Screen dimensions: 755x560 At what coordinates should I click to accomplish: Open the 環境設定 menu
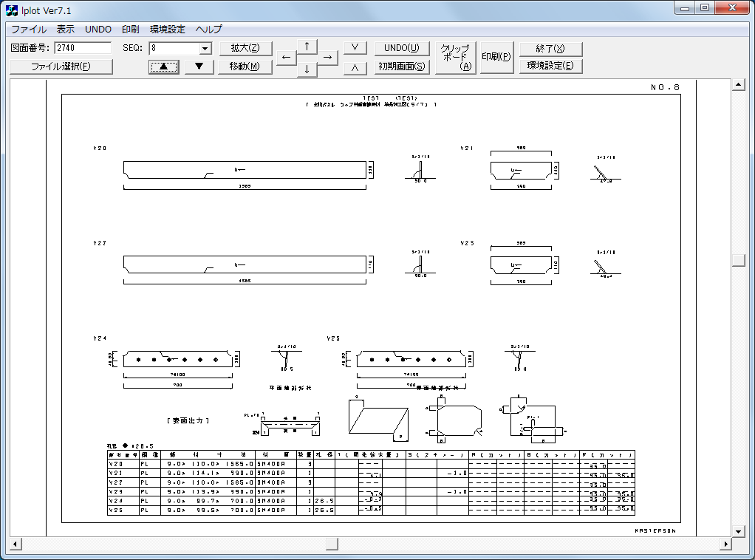168,30
